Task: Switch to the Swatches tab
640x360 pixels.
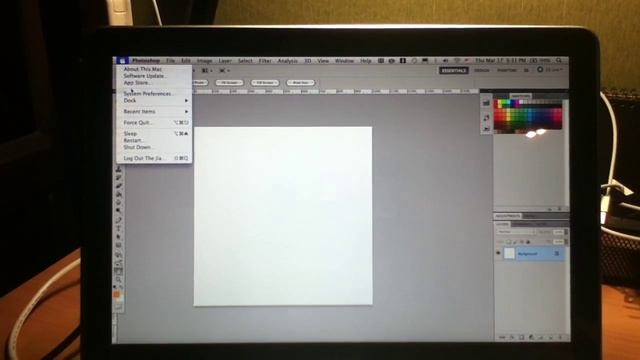Action: tap(521, 96)
